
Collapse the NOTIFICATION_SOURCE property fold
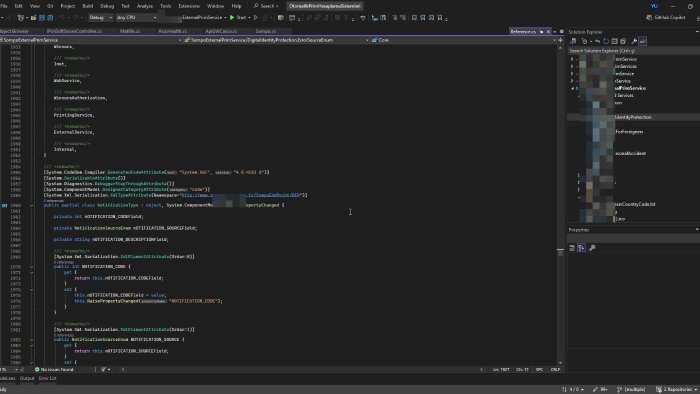[x=31, y=340]
